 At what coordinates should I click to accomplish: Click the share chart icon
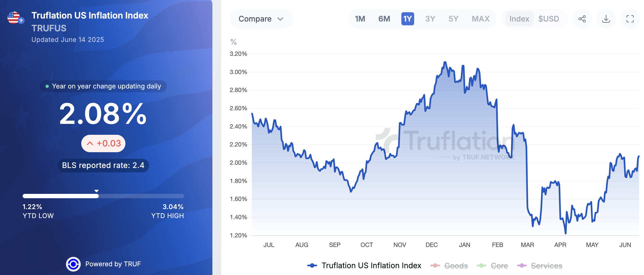[582, 19]
